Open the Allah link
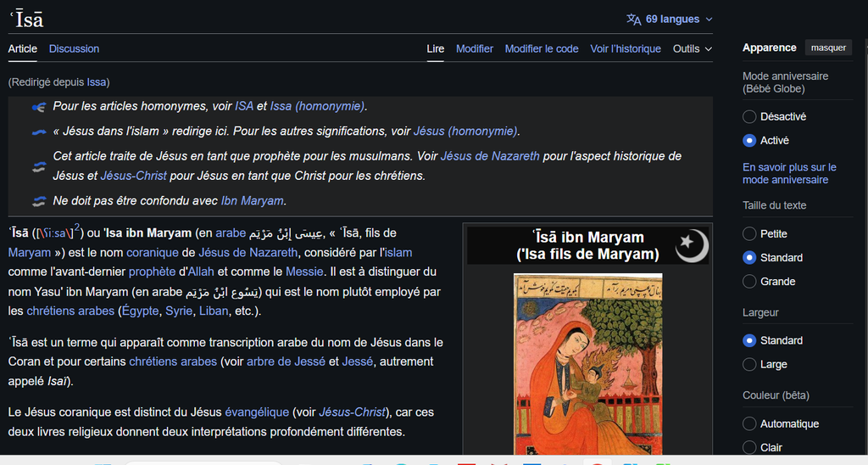This screenshot has width=868, height=465. coord(200,272)
